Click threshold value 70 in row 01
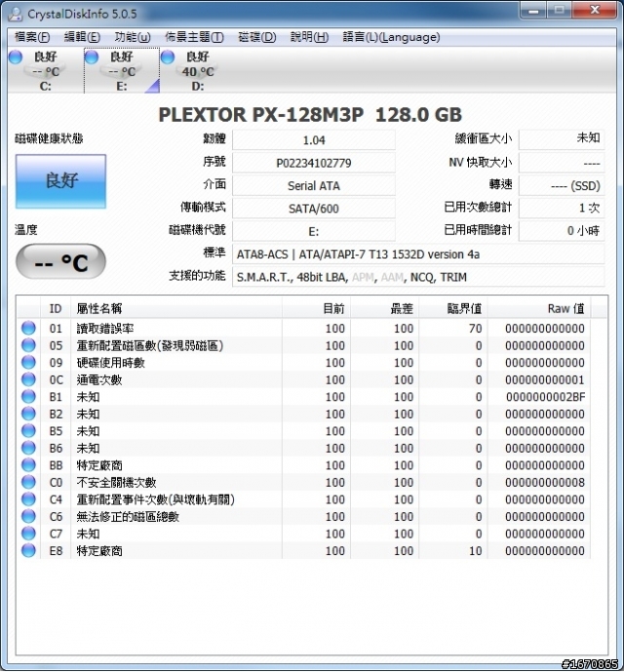The height and width of the screenshot is (672, 624). coord(475,329)
